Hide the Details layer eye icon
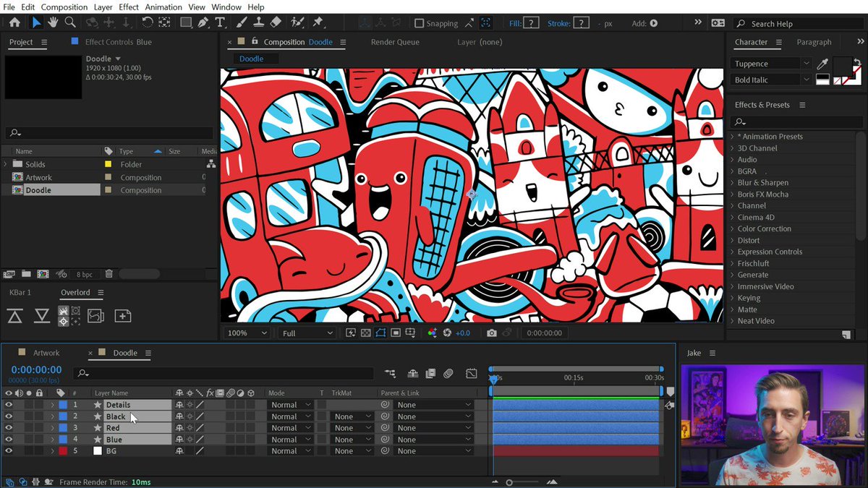 click(9, 405)
